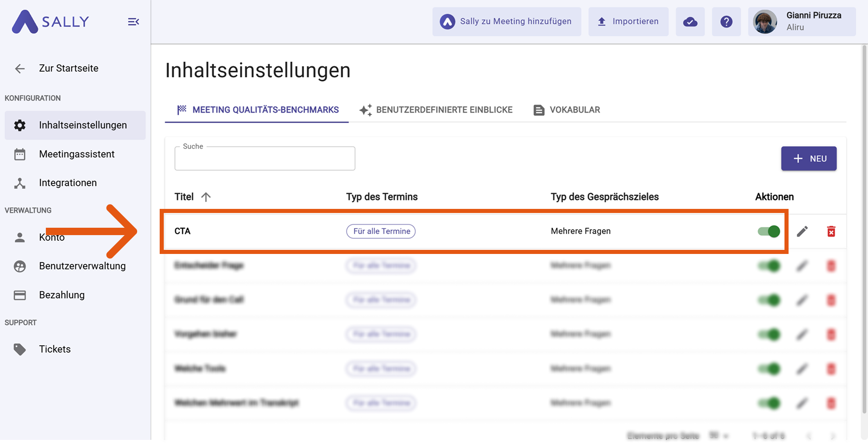
Task: Open the help question mark icon
Action: tap(726, 22)
